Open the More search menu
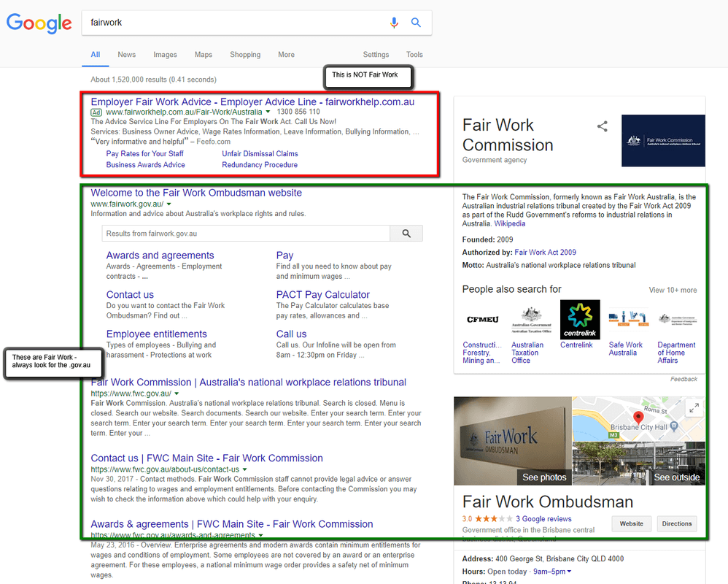Viewport: 728px width, 584px height. click(286, 54)
